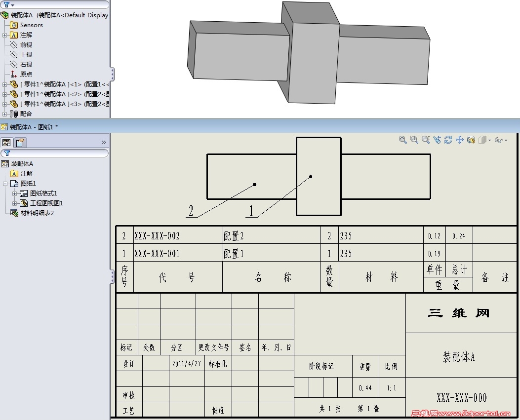
Task: Click the Previous View icon
Action: click(437, 140)
